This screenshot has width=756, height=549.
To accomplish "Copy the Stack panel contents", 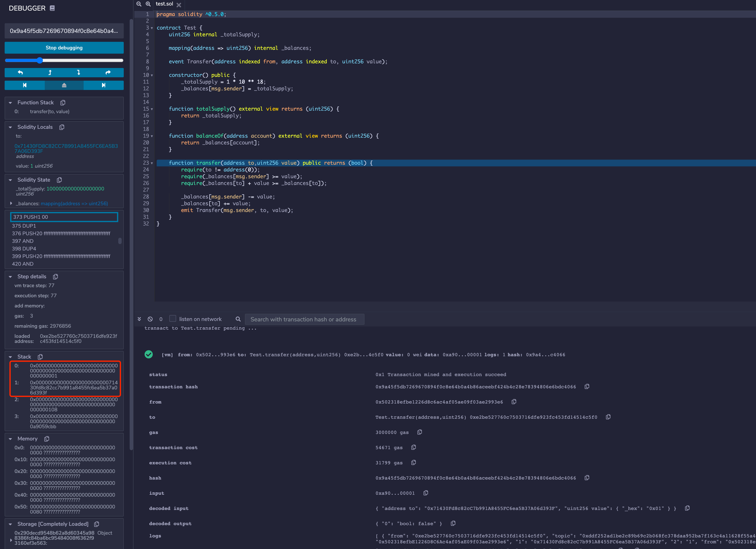I will click(40, 357).
